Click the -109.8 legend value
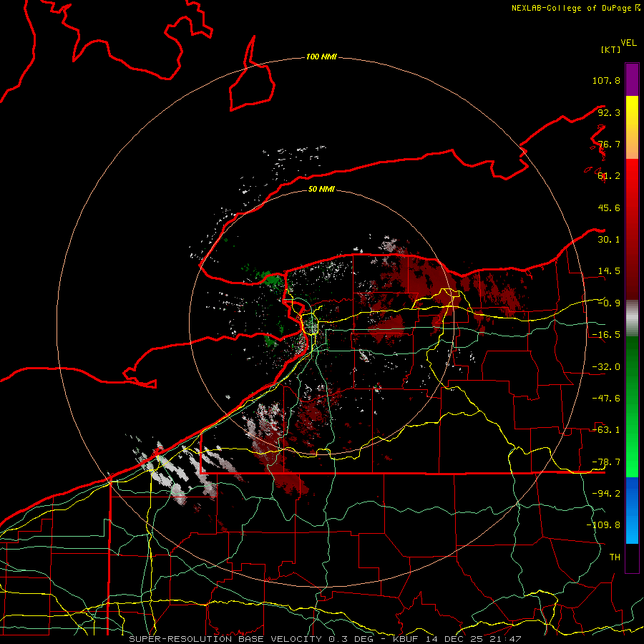Screen dimensions: 644x644 (603, 525)
